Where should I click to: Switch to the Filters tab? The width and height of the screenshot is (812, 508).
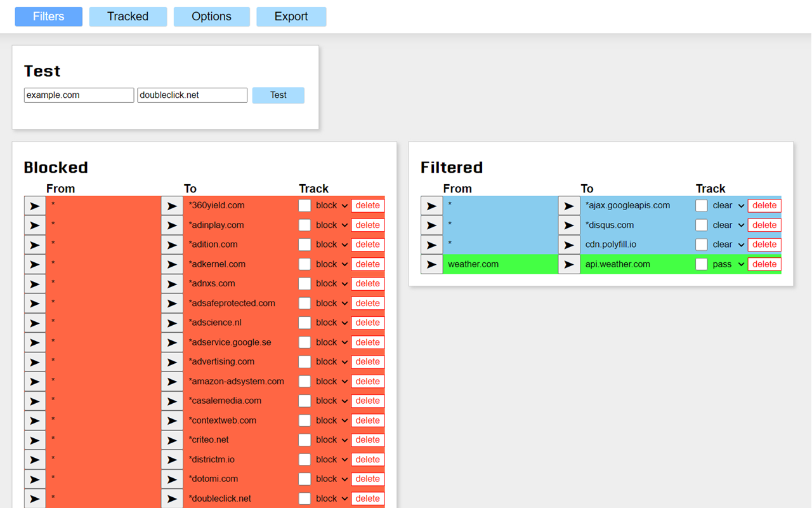(x=49, y=17)
